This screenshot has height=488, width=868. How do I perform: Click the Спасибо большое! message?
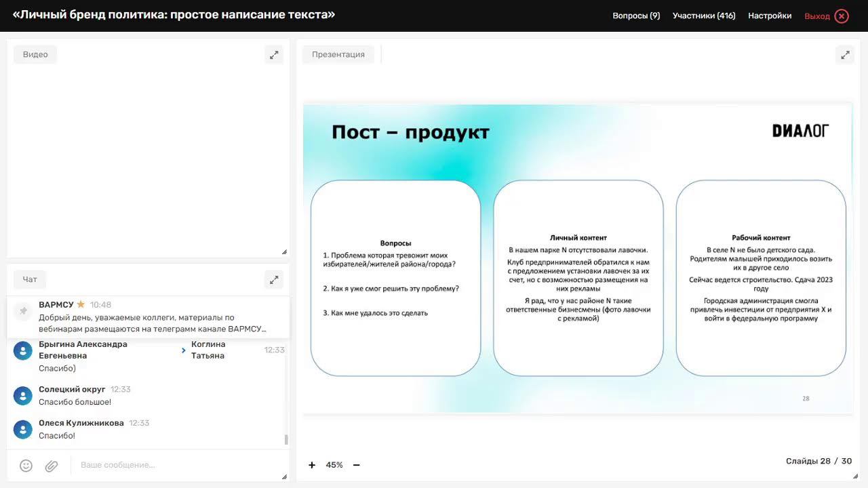(75, 402)
